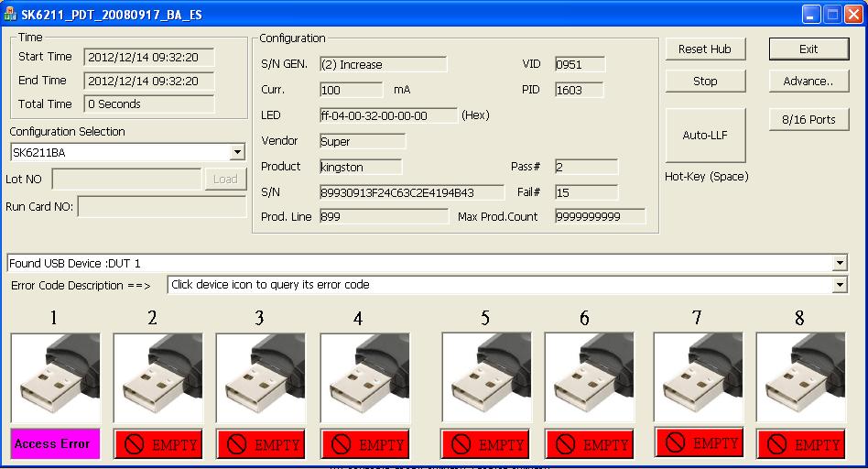Click the port number 8 label
Screen dimensions: 868x469
pyautogui.click(x=799, y=318)
